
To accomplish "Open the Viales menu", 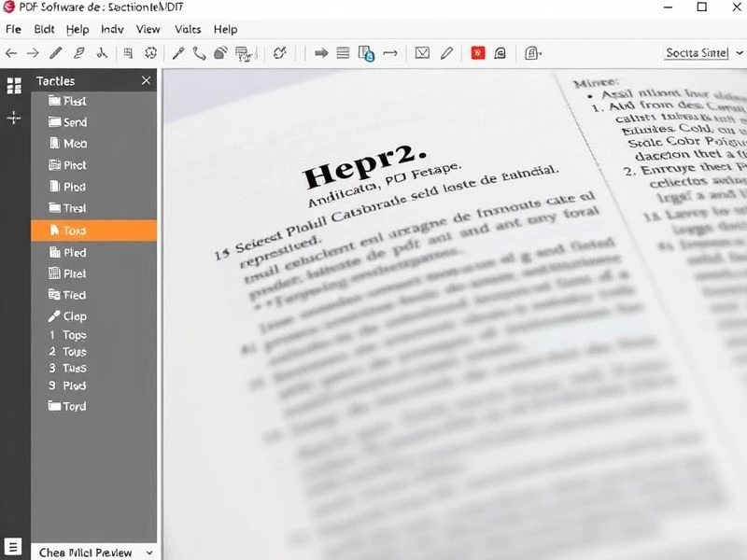I will [188, 30].
